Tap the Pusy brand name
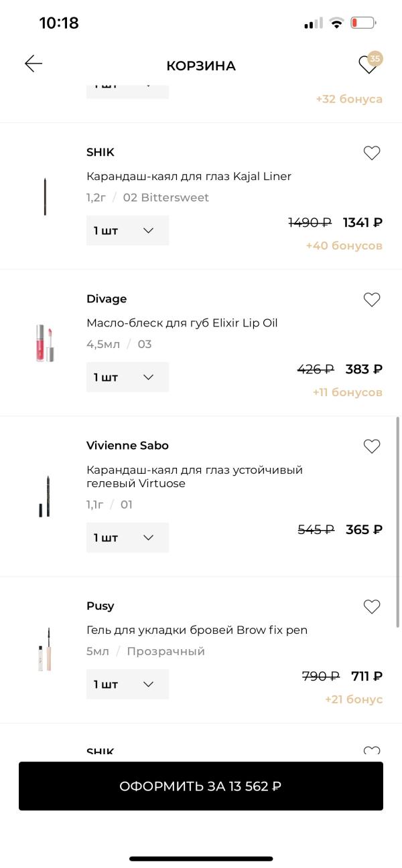The width and height of the screenshot is (402, 868). coord(100,606)
